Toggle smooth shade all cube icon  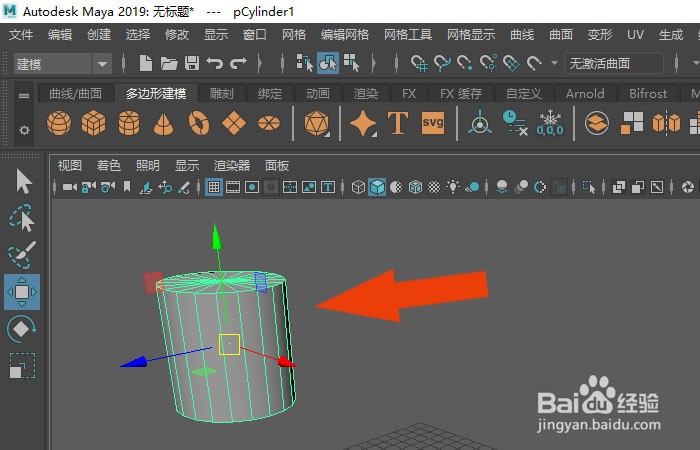pyautogui.click(x=377, y=187)
